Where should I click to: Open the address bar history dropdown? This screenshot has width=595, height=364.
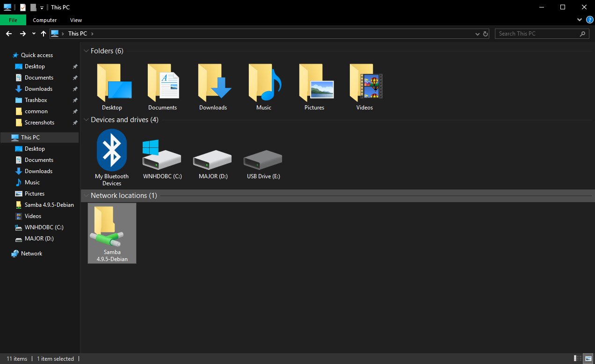coord(477,34)
